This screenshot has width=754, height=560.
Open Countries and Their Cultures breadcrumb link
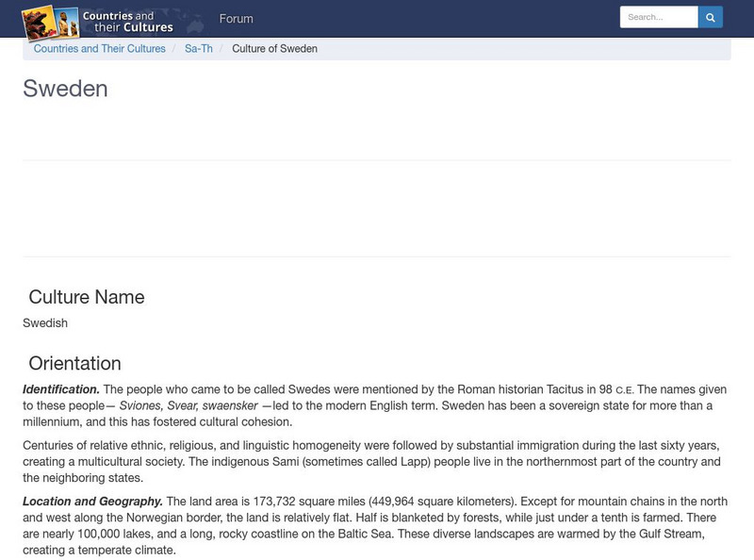click(x=100, y=49)
